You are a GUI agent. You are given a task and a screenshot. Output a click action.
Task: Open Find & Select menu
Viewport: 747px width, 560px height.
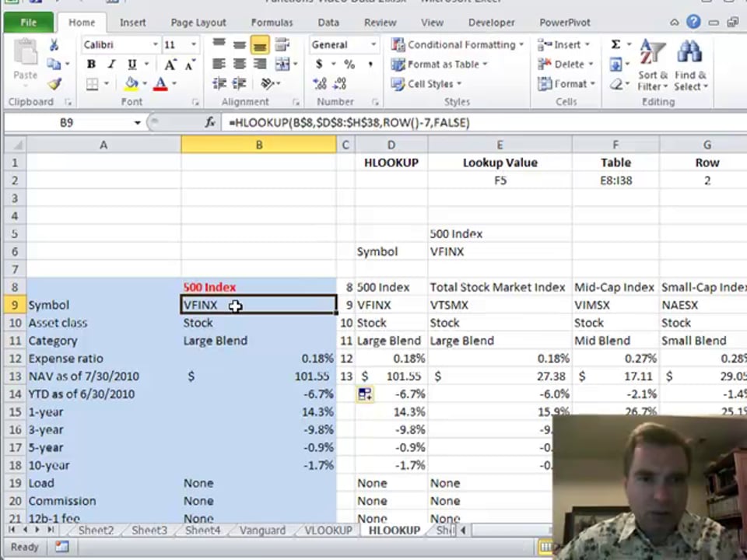(690, 65)
